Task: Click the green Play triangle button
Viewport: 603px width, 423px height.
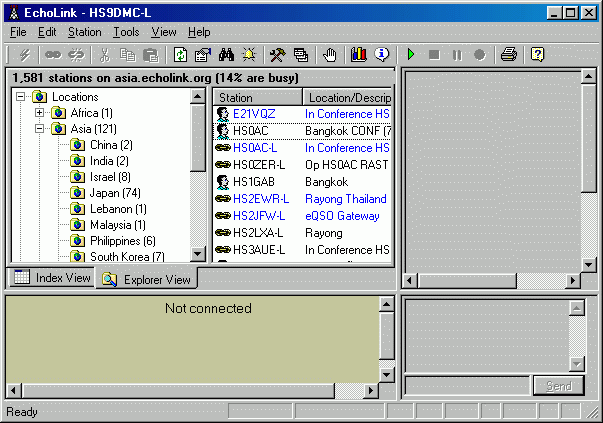Action: pyautogui.click(x=411, y=55)
